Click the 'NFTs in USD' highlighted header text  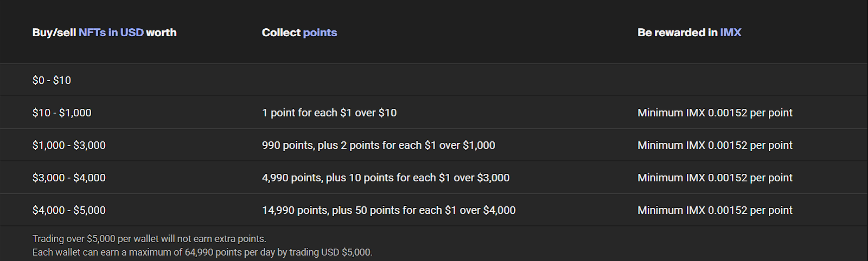tap(111, 32)
